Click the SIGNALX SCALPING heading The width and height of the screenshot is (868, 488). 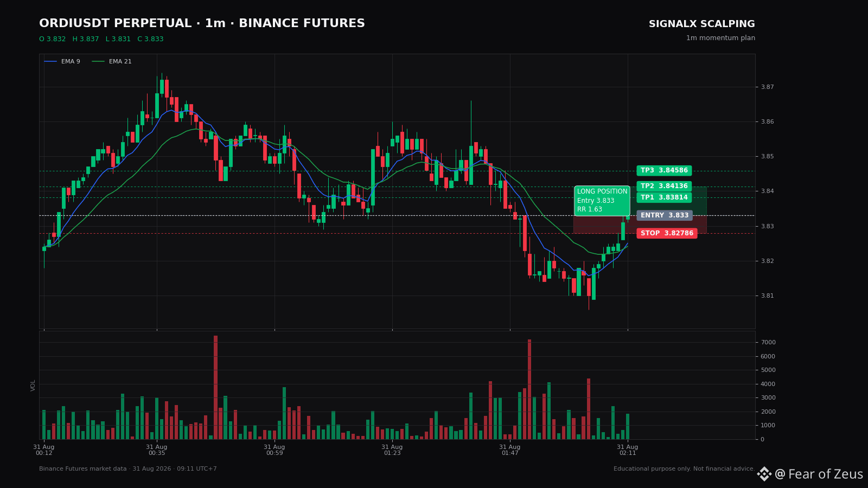[702, 24]
